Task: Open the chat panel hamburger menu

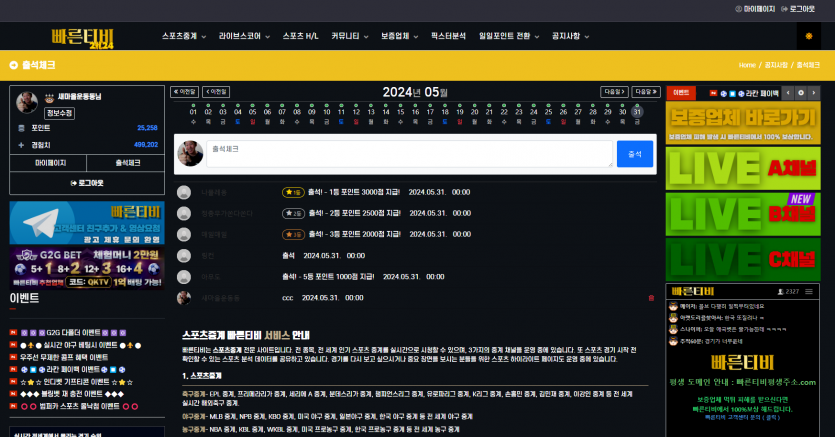Action: [809, 292]
